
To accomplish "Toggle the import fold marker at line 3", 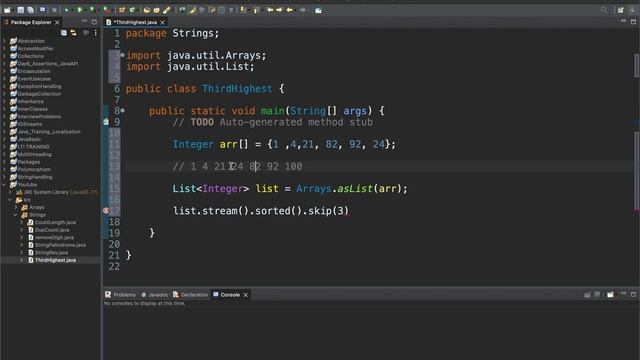I will 122,55.
